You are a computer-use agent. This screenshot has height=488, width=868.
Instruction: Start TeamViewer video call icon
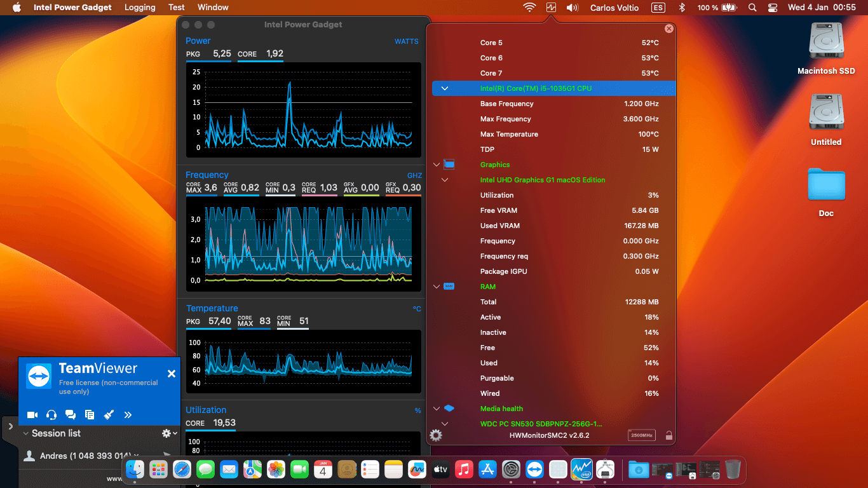coord(32,415)
